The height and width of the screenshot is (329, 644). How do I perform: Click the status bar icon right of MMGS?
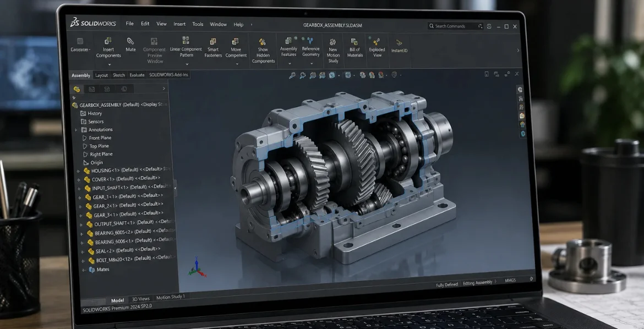tap(531, 279)
